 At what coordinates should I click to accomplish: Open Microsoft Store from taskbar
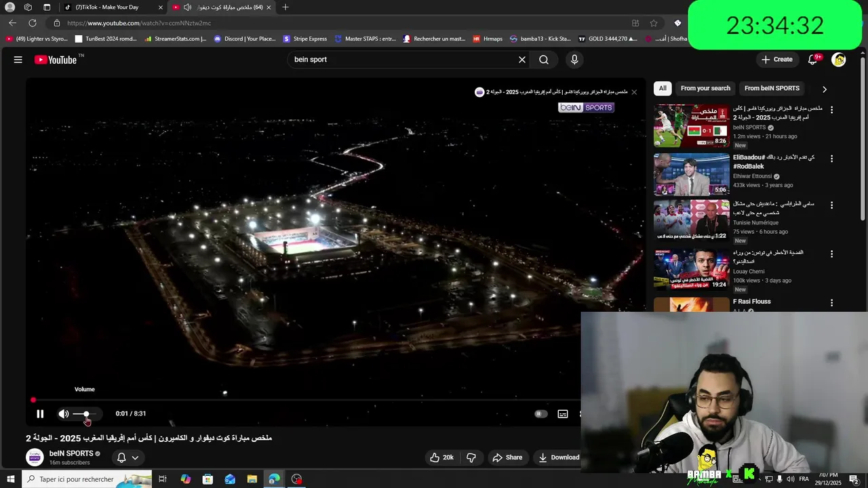point(208,479)
